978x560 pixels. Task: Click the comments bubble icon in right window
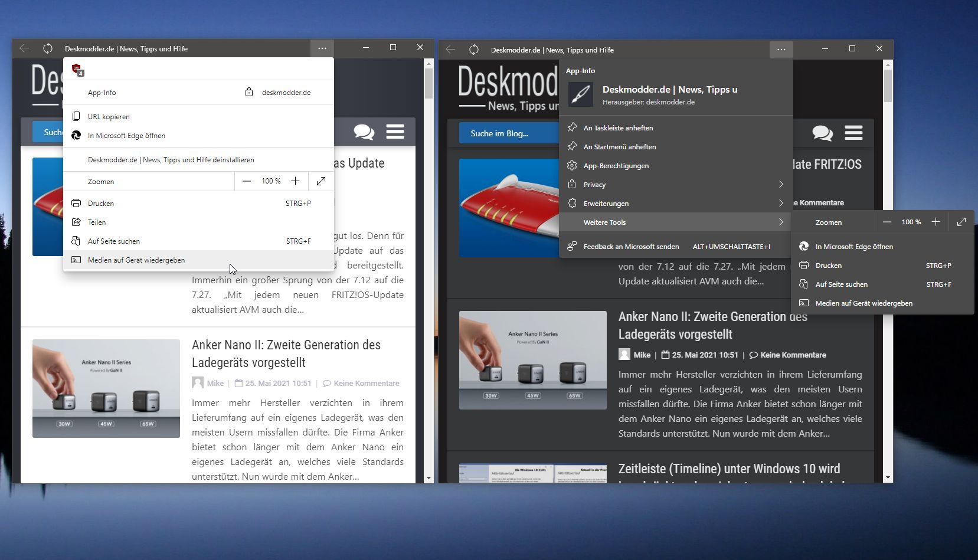pyautogui.click(x=822, y=133)
